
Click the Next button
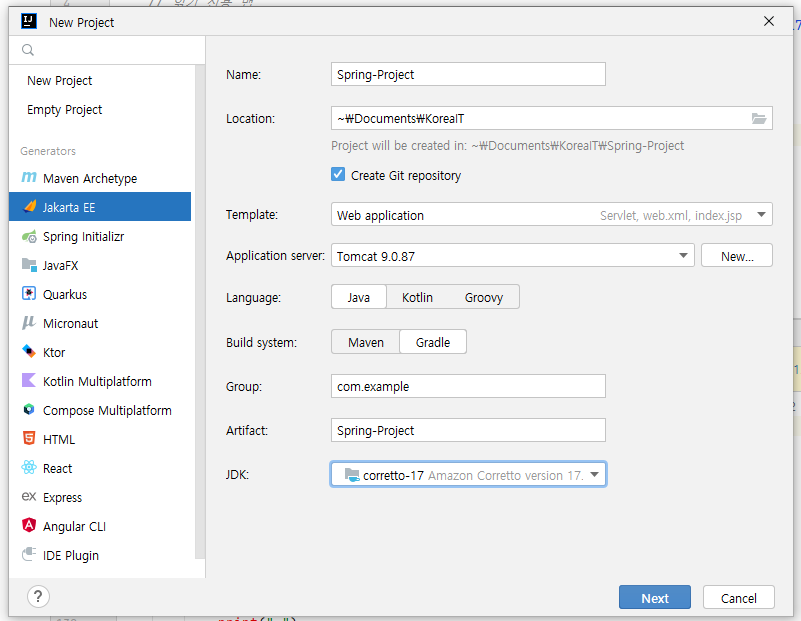click(654, 598)
